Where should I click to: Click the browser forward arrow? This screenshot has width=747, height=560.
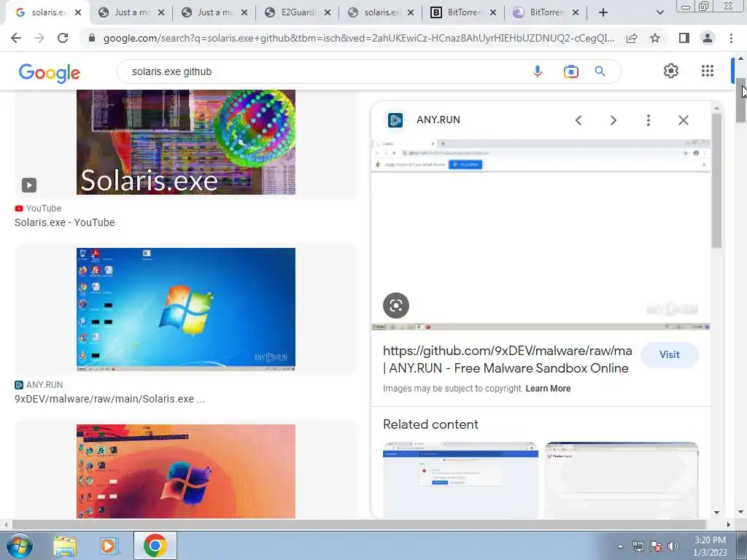pyautogui.click(x=39, y=38)
